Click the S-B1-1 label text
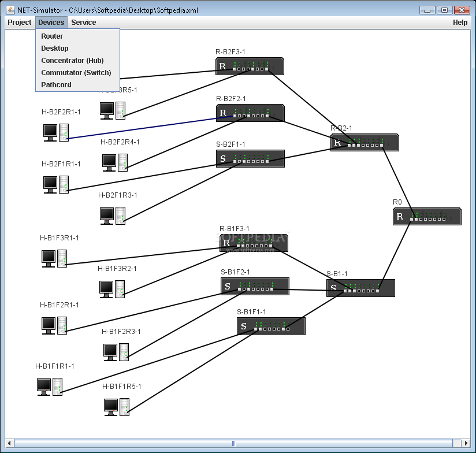Viewport: 476px width, 453px height. coord(337,273)
